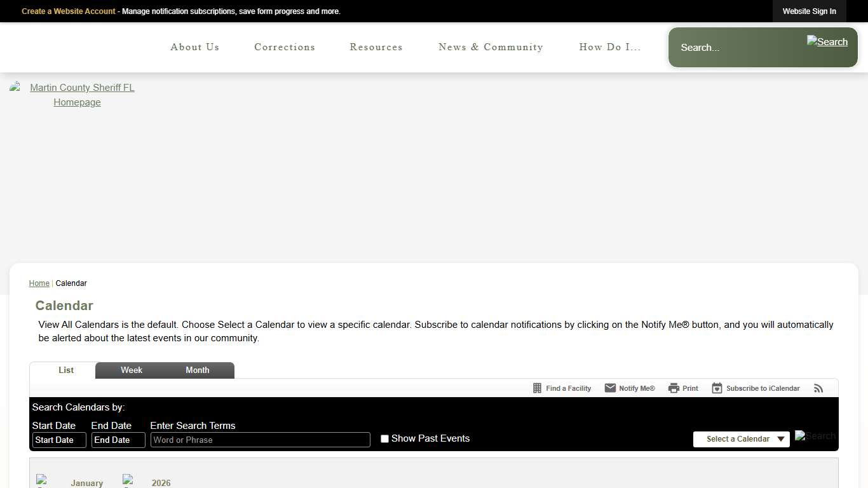Switch to the Month calendar tab

pyautogui.click(x=197, y=370)
